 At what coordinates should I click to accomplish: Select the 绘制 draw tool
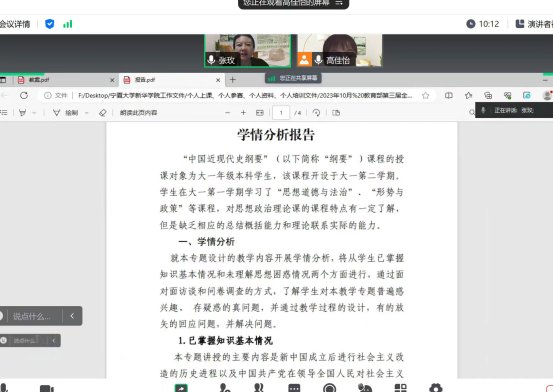[x=65, y=113]
